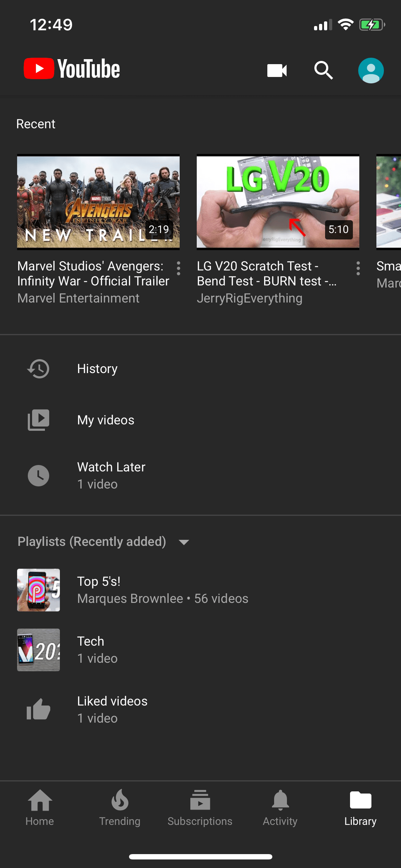401x868 pixels.
Task: Tap the iOS home indicator bar
Action: [x=201, y=857]
